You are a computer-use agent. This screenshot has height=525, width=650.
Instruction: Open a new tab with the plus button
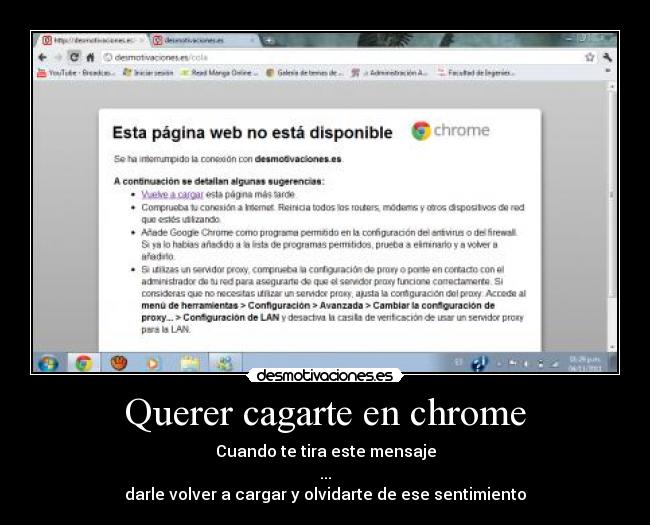269,41
